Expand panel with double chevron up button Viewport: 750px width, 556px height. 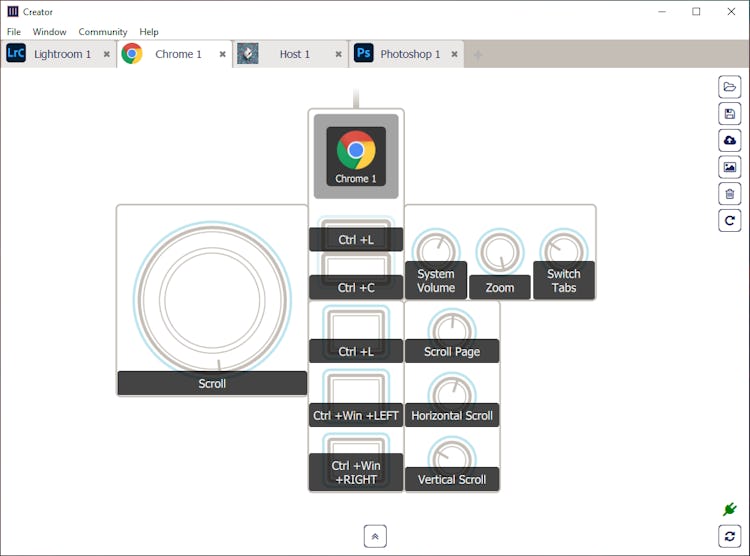375,536
